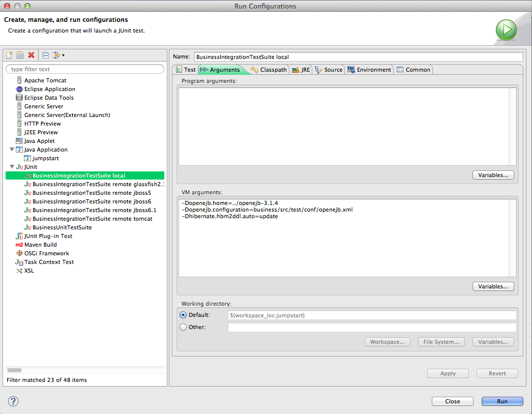Screen dimensions: 532x414
Task: Click the Name input field
Action: point(359,56)
